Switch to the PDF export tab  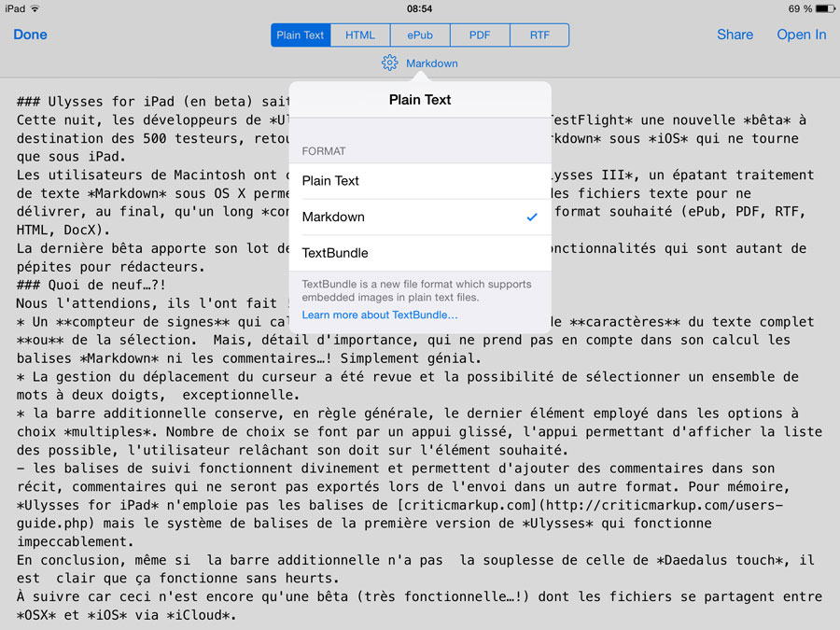pyautogui.click(x=480, y=35)
